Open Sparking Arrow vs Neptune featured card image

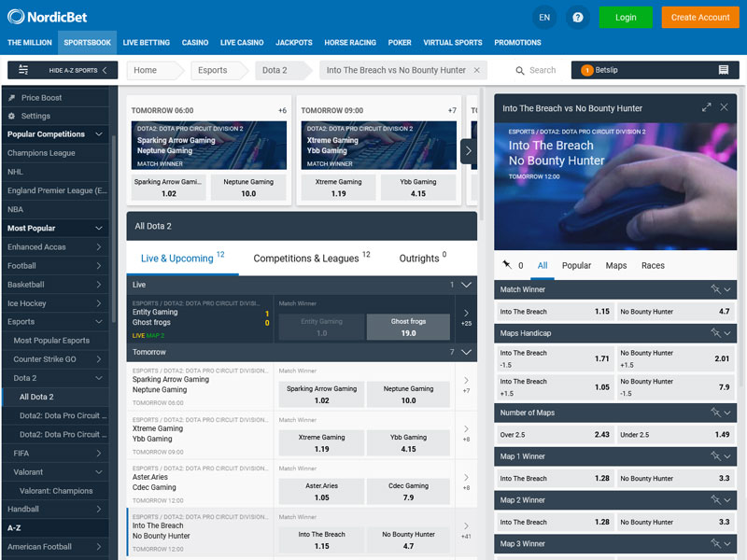click(208, 146)
